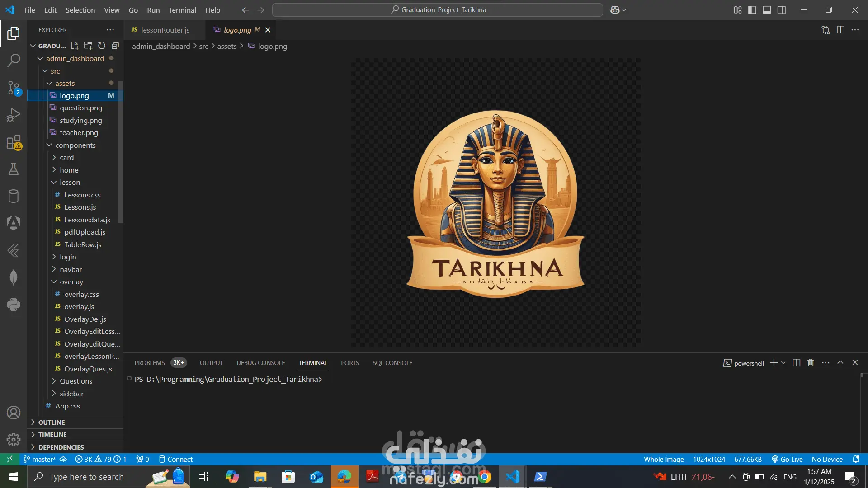Viewport: 868px width, 488px height.
Task: Refresh the Explorer file tree
Action: [102, 46]
